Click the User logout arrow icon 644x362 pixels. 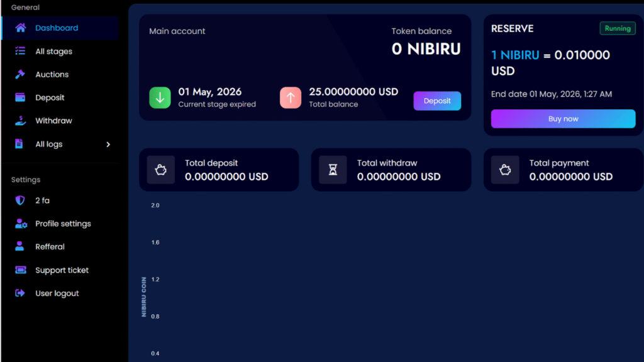pos(21,293)
